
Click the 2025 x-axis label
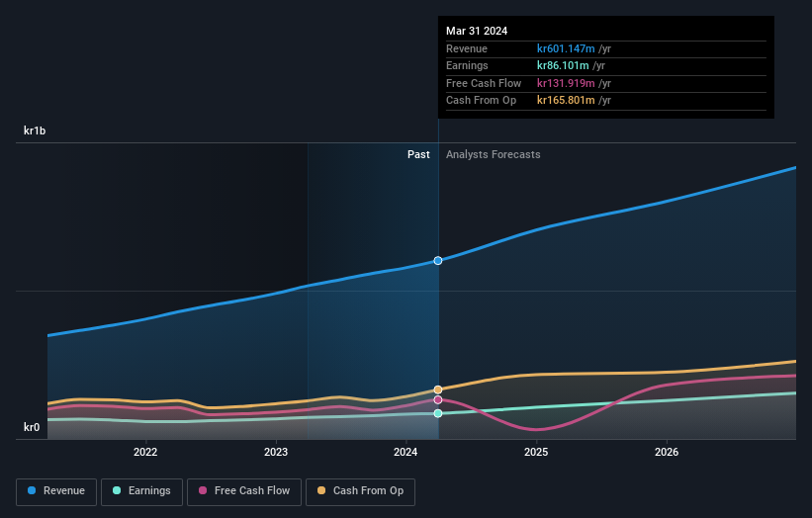pos(536,453)
